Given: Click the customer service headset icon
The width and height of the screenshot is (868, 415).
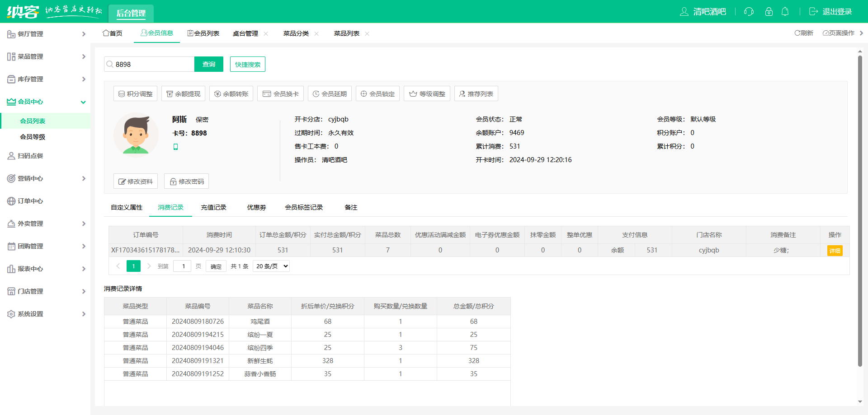Looking at the screenshot, I should point(749,12).
